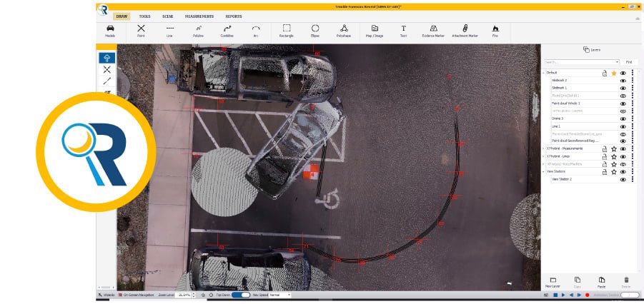Expand the X7 hybrid - Lines group

(x=544, y=157)
